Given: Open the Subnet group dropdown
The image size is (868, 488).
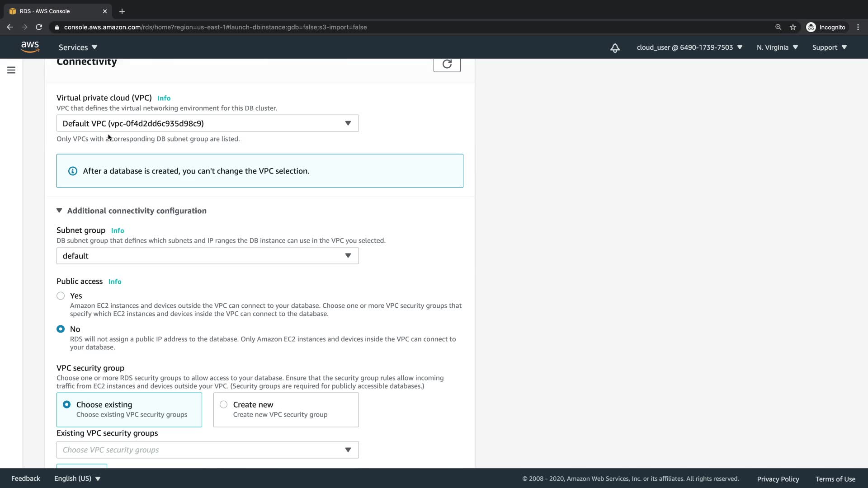Looking at the screenshot, I should click(x=208, y=256).
